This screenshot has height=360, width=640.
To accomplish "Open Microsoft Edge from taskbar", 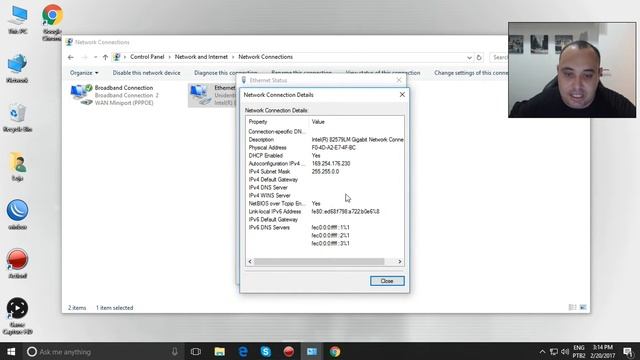I will pos(243,351).
